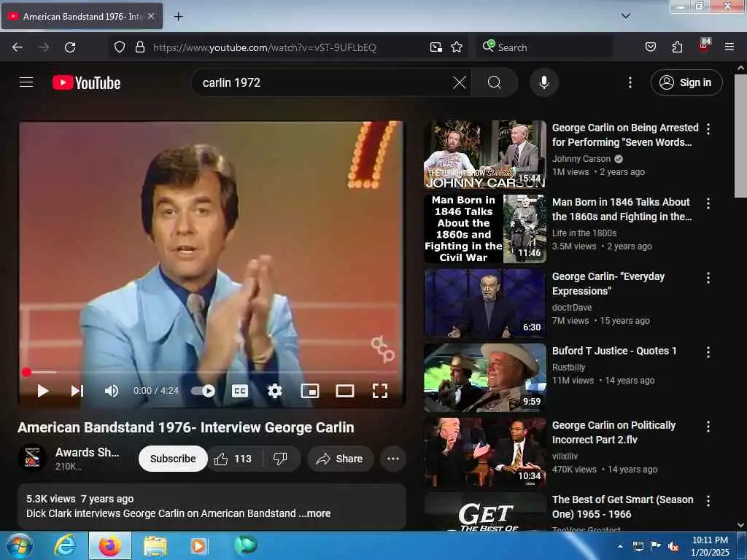747x560 pixels.
Task: Subscribe to the Awards Show channel
Action: 173,459
